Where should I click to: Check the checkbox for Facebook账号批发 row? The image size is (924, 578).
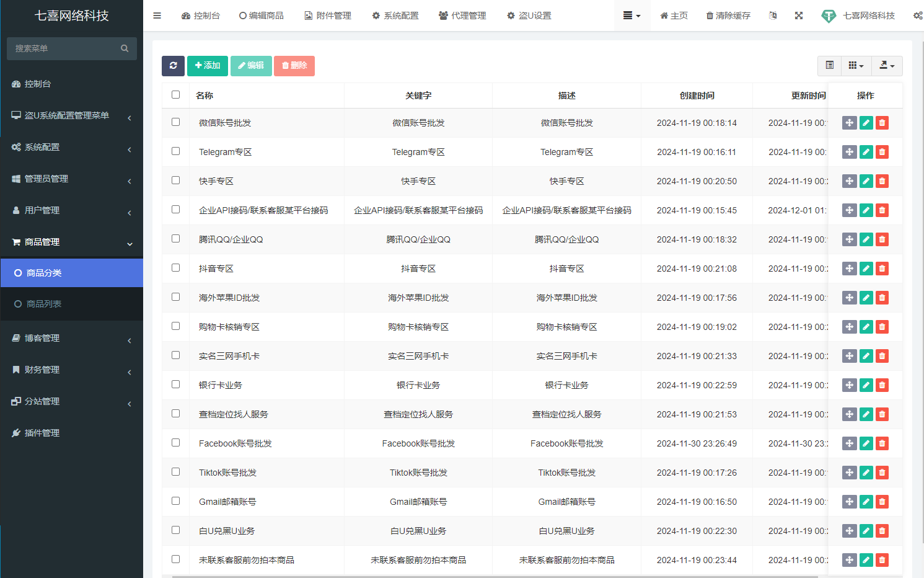coord(175,442)
